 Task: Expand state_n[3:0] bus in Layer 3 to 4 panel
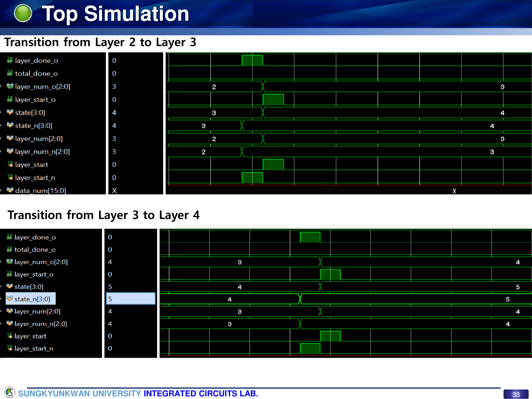(1, 299)
